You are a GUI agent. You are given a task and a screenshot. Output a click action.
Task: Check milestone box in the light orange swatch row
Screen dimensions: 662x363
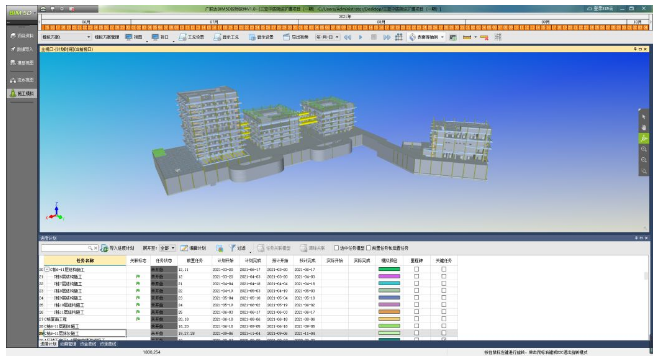416,319
